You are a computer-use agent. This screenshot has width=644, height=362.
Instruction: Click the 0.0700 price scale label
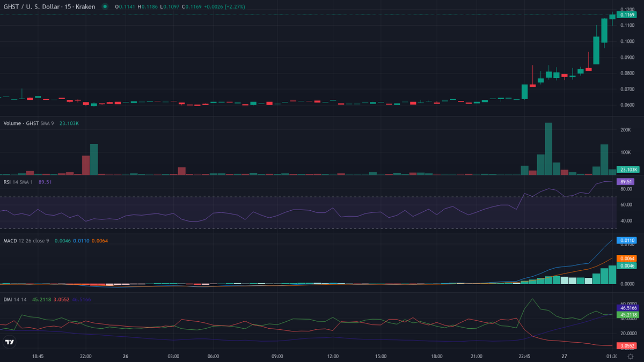coord(627,89)
